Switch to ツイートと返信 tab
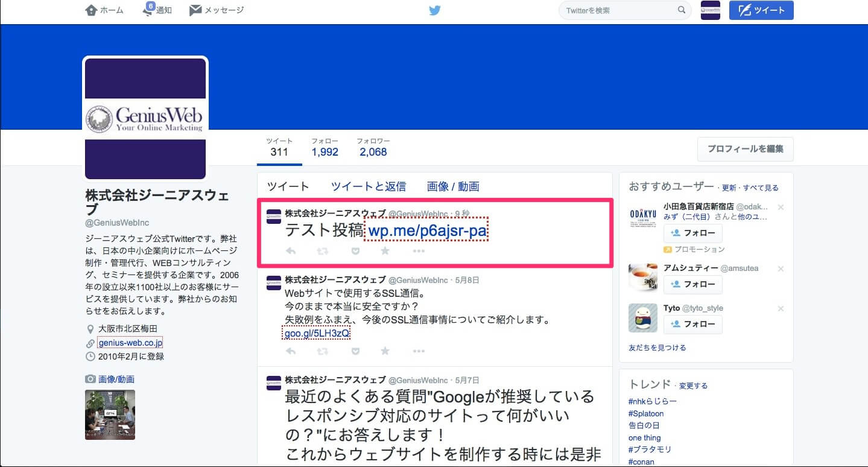 [369, 186]
